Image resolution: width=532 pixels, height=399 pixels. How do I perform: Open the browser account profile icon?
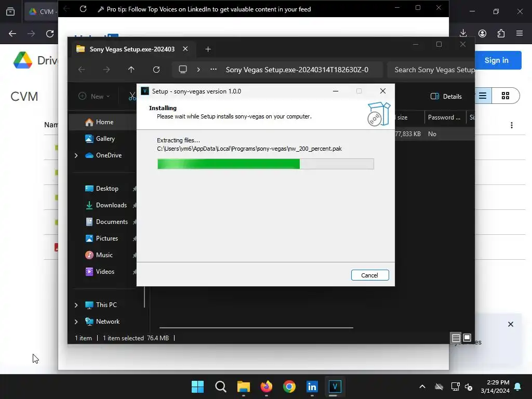click(x=483, y=33)
